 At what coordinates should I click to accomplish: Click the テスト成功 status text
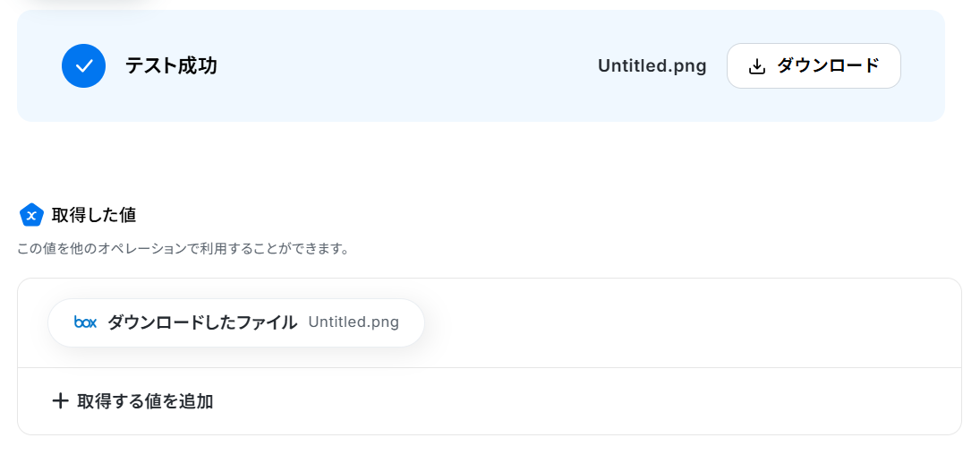(171, 65)
